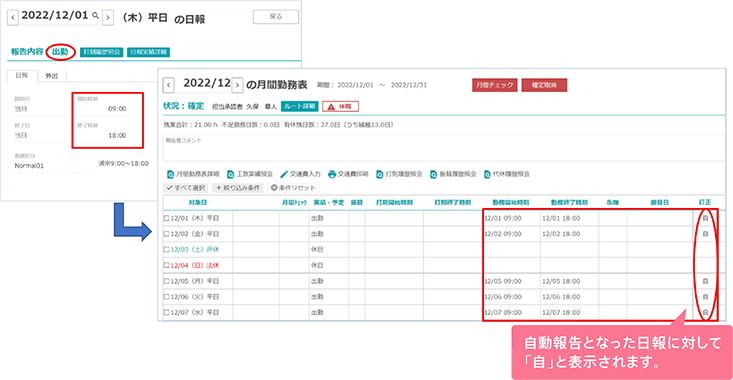
Task: Click the ルート詳細 button
Action: (300, 107)
